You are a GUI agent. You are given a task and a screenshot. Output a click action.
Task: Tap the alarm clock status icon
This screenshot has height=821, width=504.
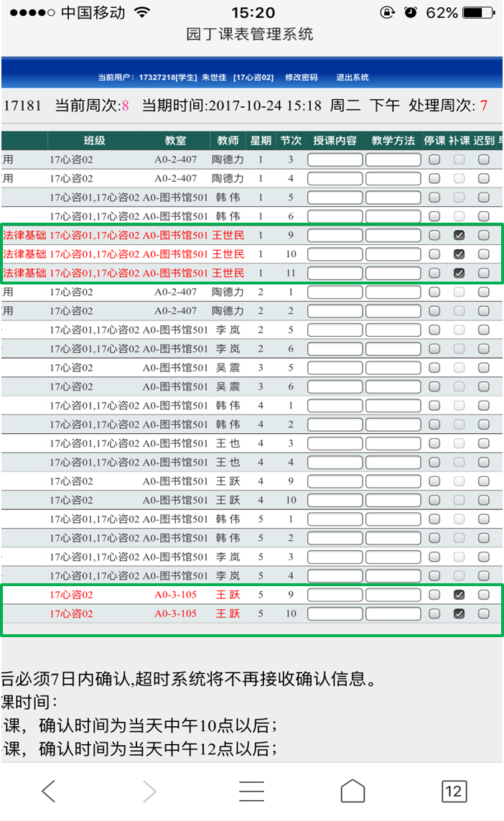(x=411, y=13)
